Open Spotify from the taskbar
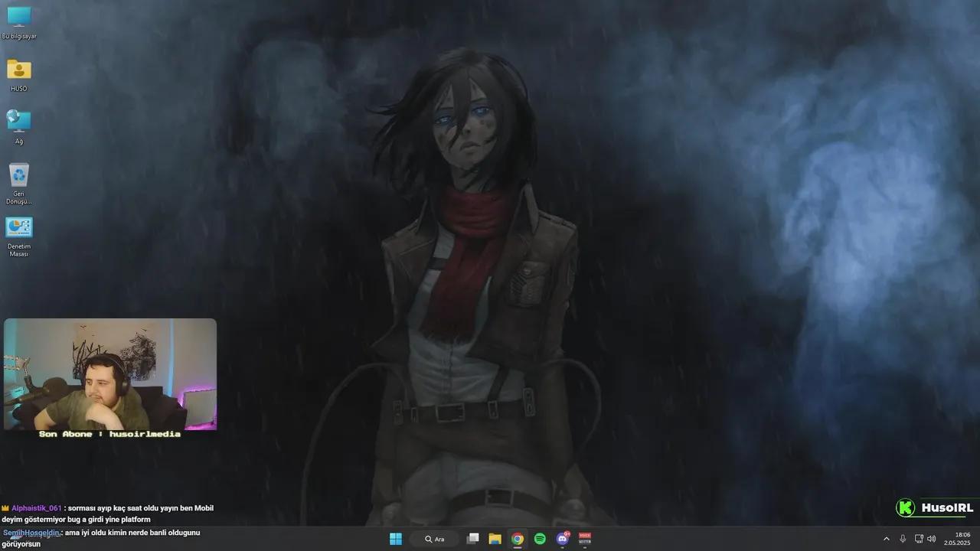 [540, 539]
